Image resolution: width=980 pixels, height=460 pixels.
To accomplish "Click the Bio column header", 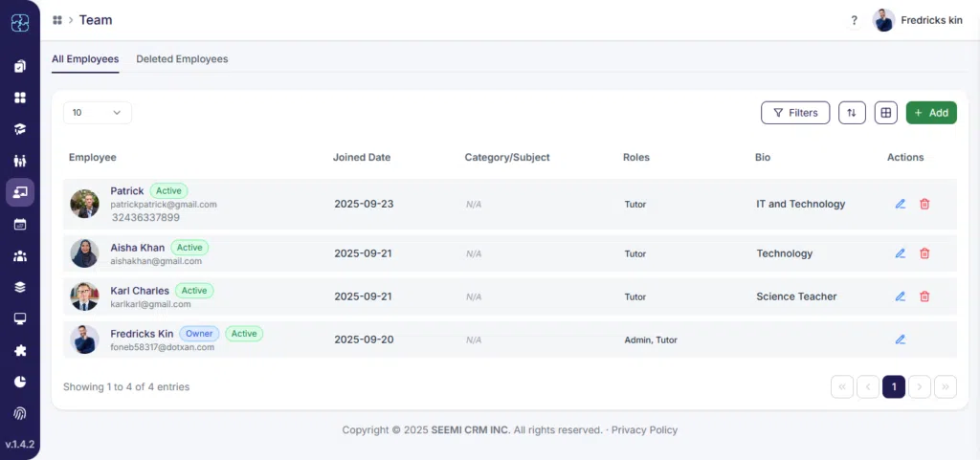I will click(763, 157).
